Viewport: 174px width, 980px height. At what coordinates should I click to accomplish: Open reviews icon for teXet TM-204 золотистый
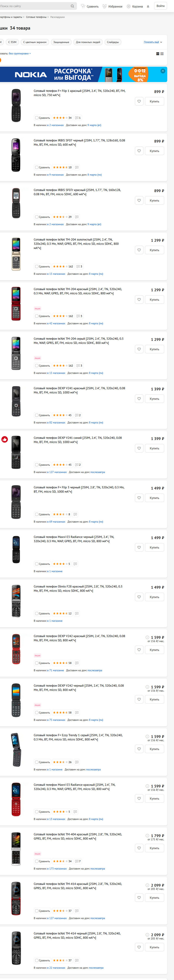click(x=79, y=266)
